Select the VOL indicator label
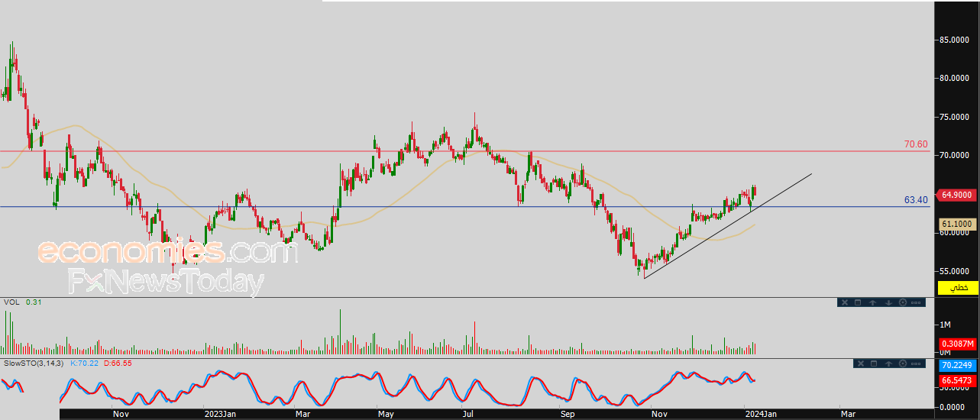The width and height of the screenshot is (980, 420). click(x=11, y=302)
